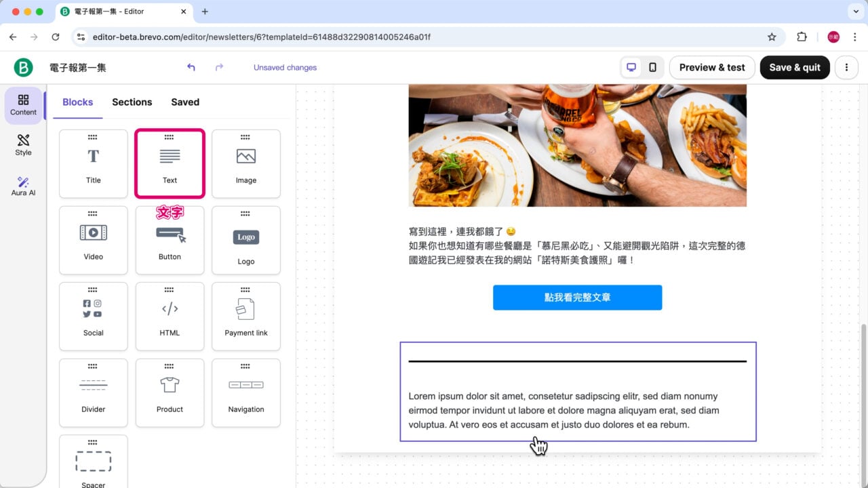Switch to desktop preview mode

point(631,67)
